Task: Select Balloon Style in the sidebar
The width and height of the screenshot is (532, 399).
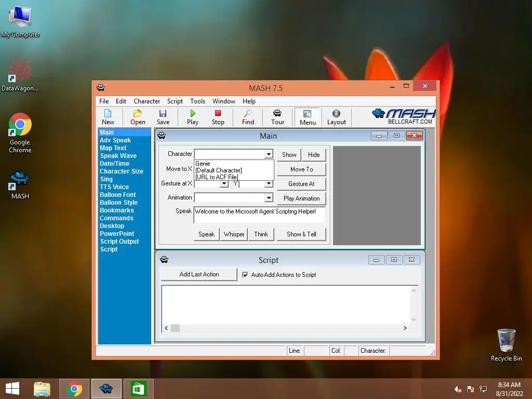Action: [x=119, y=203]
